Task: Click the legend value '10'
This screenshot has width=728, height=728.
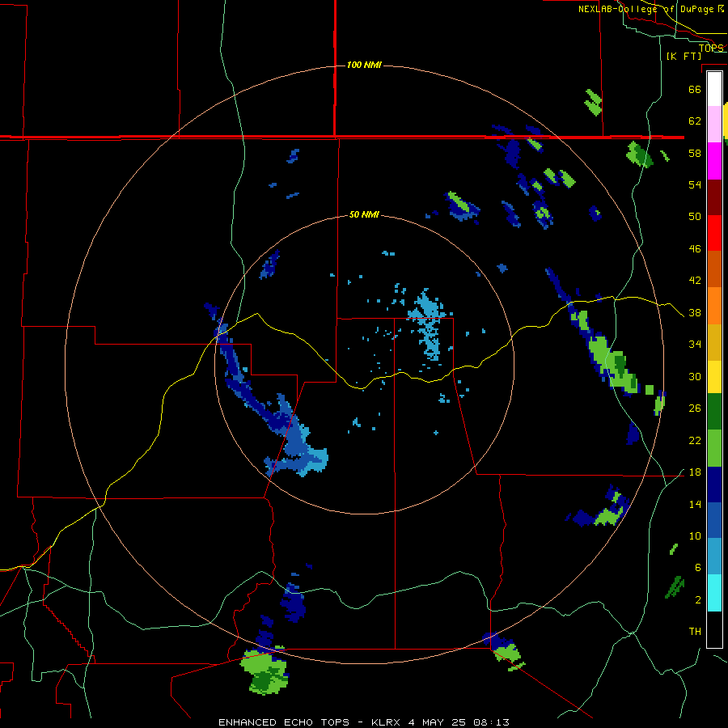Action: pyautogui.click(x=695, y=535)
